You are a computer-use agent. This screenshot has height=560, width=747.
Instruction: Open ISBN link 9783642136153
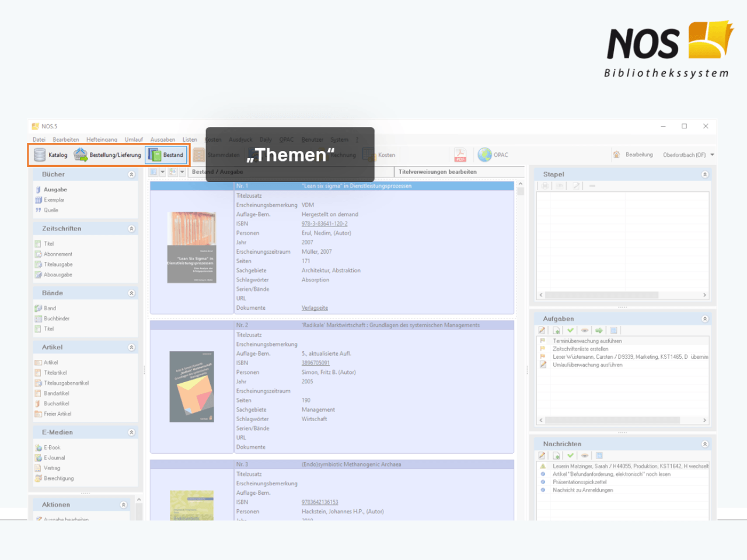coord(320,502)
